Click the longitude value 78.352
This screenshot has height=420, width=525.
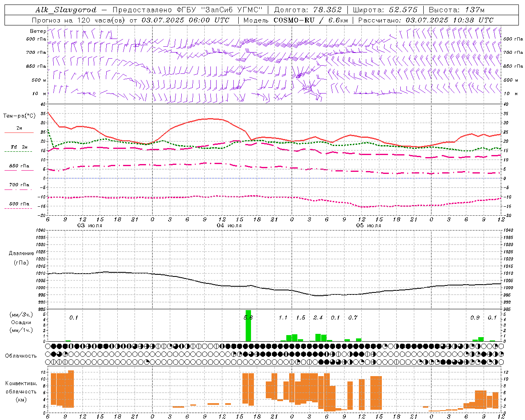tap(327, 10)
